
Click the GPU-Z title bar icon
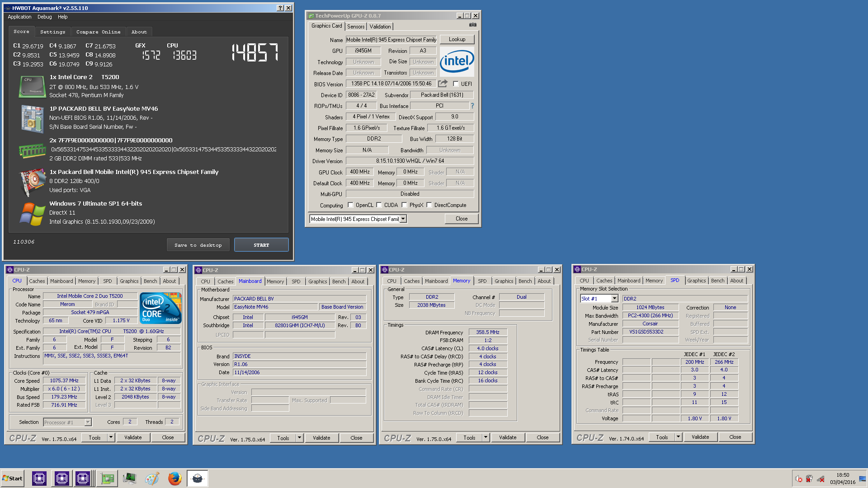[311, 16]
